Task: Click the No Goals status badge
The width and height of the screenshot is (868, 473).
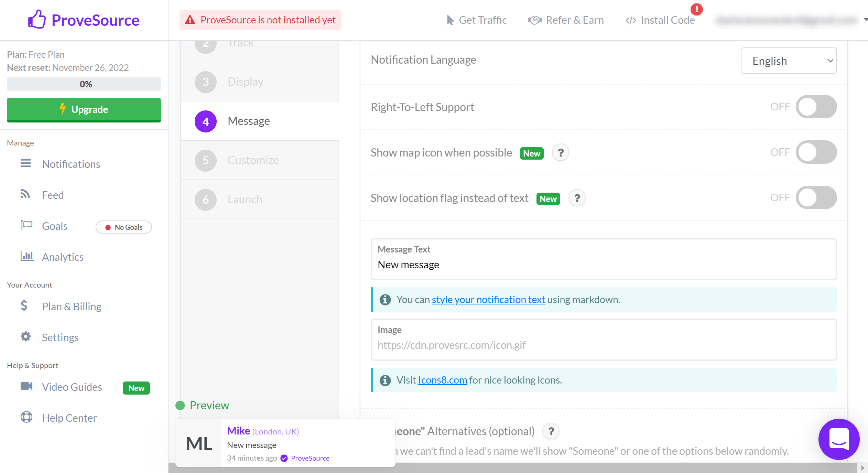Action: pyautogui.click(x=124, y=227)
